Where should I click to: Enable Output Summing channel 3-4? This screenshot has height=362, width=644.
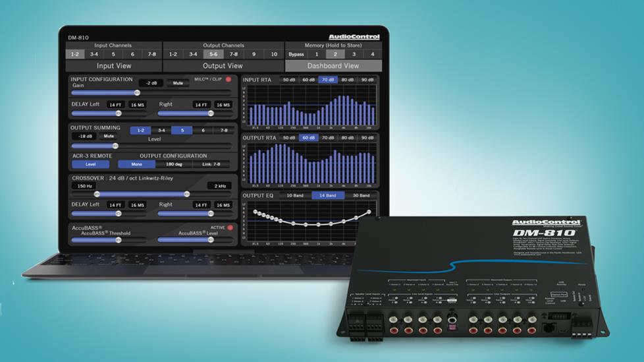[x=161, y=131]
